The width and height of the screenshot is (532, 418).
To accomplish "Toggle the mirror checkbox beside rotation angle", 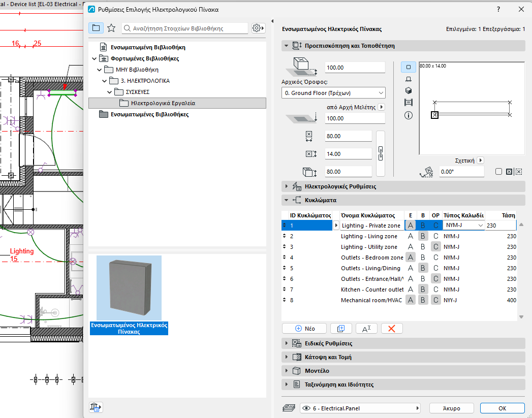I will coord(498,172).
